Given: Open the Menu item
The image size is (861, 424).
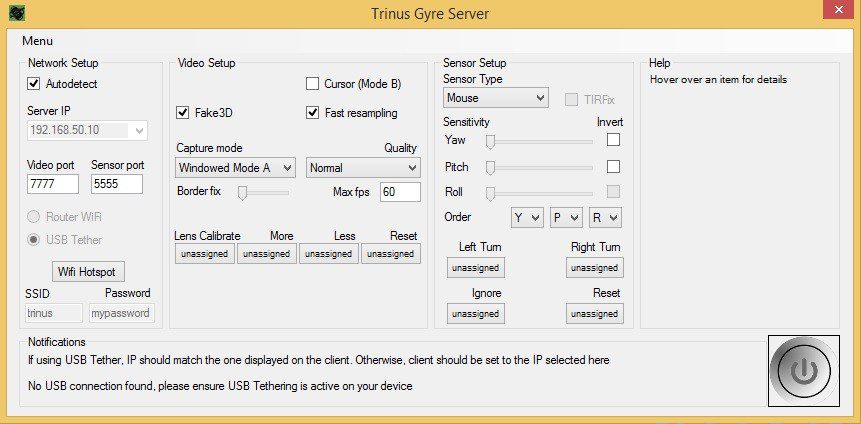Looking at the screenshot, I should (x=37, y=41).
